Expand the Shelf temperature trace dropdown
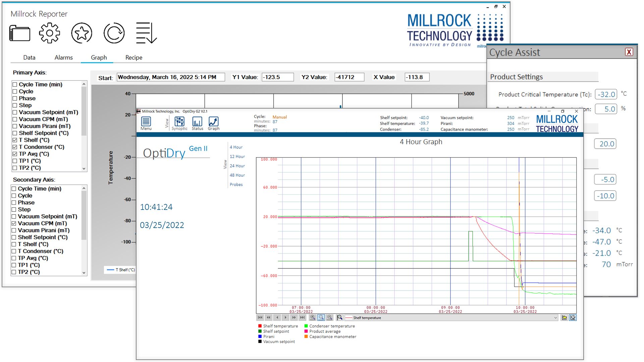 pyautogui.click(x=555, y=318)
